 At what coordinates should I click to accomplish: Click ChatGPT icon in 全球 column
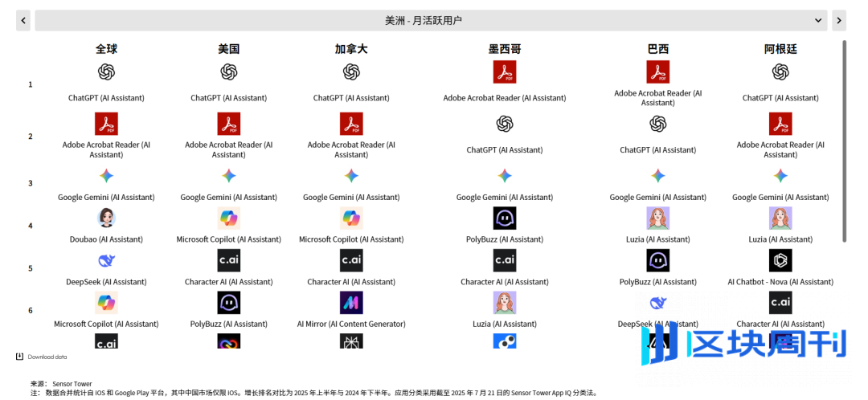106,72
